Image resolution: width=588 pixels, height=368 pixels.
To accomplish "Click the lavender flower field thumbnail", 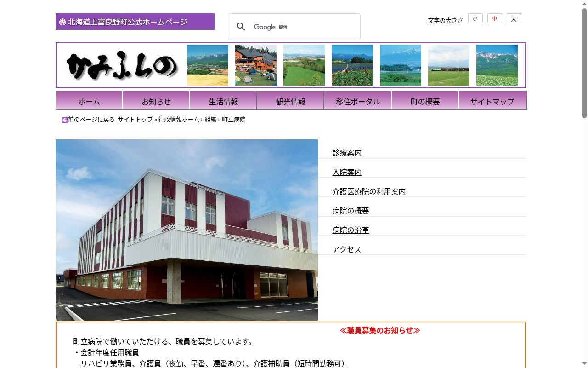I will (352, 65).
